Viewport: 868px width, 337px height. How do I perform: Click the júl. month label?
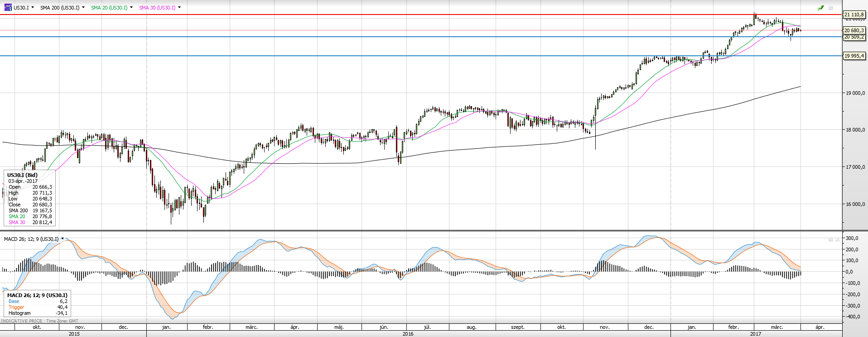point(427,327)
